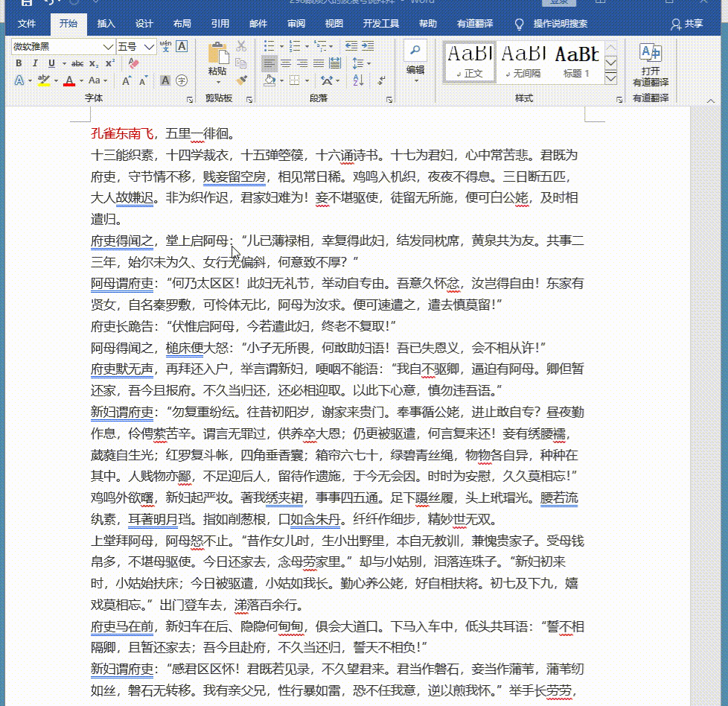This screenshot has width=728, height=706.
Task: Toggle bold formatting
Action: click(x=19, y=63)
